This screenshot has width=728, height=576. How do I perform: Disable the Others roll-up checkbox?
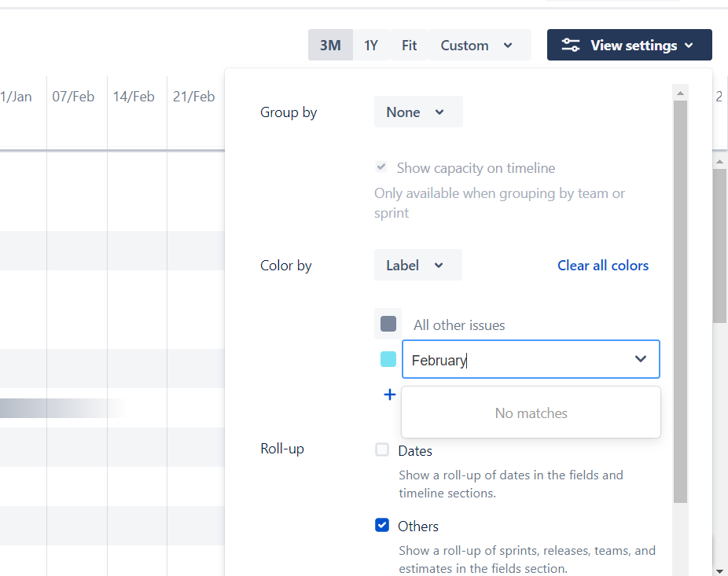tap(382, 525)
